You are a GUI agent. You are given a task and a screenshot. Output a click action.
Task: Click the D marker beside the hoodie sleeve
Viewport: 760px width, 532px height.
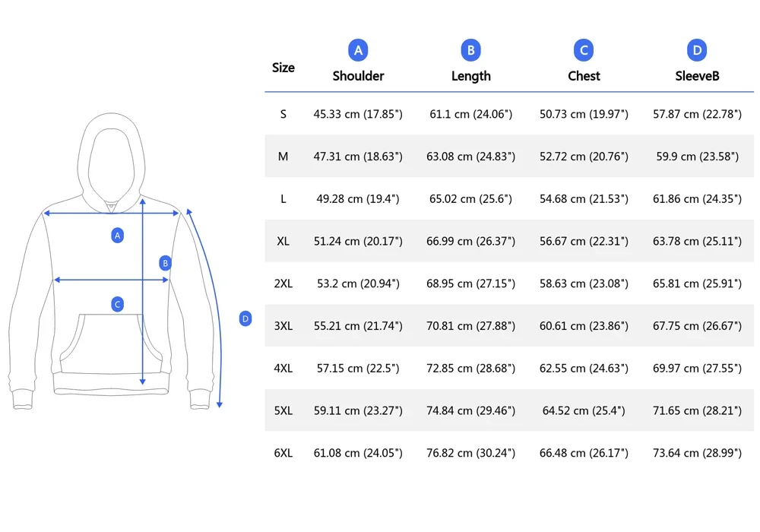245,319
